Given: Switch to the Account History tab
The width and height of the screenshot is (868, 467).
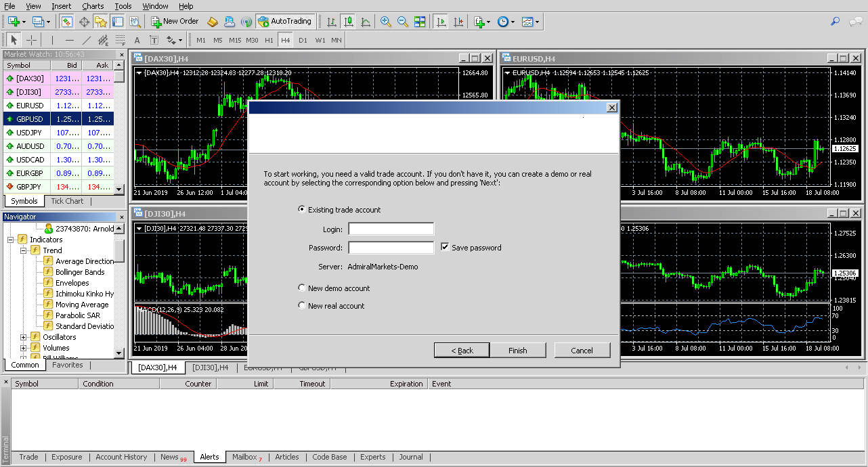Looking at the screenshot, I should coord(121,457).
